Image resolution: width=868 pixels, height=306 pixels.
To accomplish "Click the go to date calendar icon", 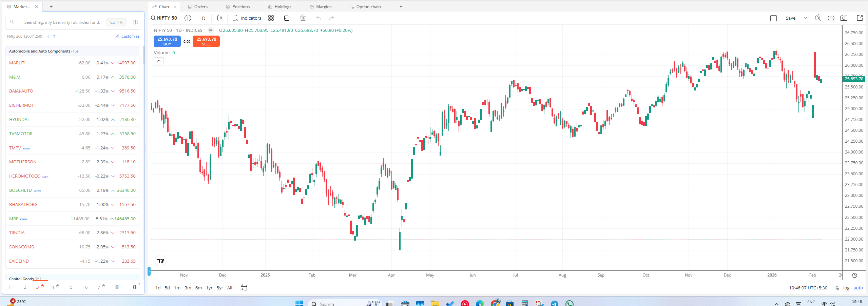I will tap(244, 288).
